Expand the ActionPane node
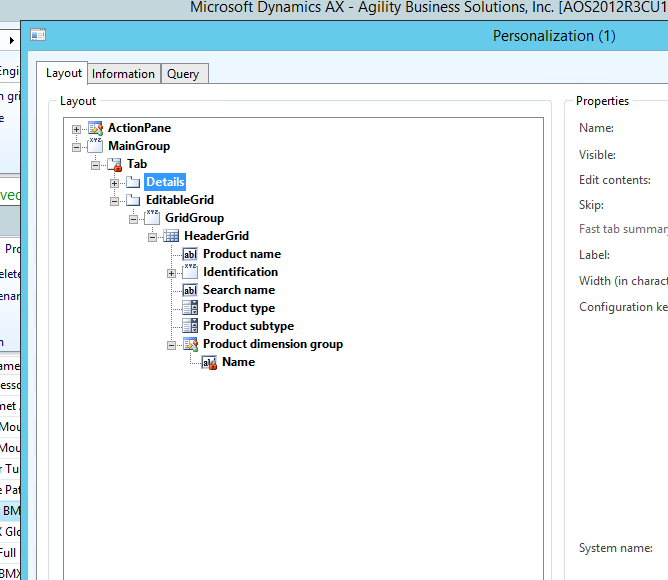 tap(76, 129)
